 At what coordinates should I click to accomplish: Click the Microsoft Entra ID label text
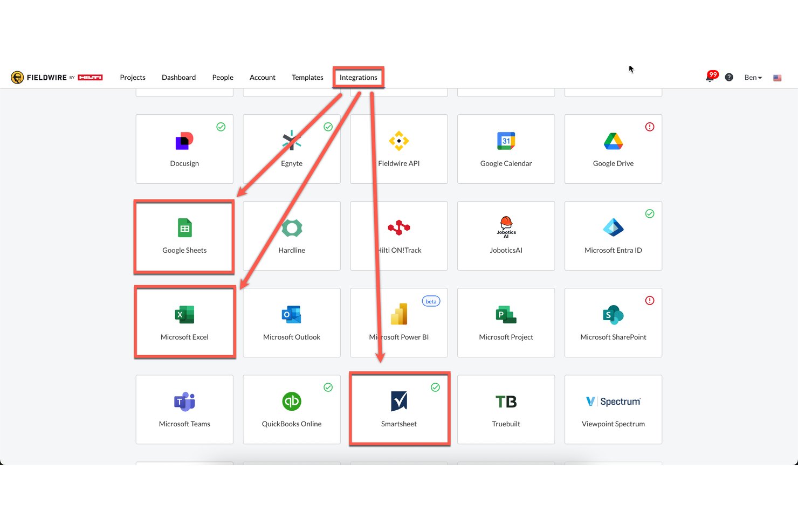click(x=613, y=250)
